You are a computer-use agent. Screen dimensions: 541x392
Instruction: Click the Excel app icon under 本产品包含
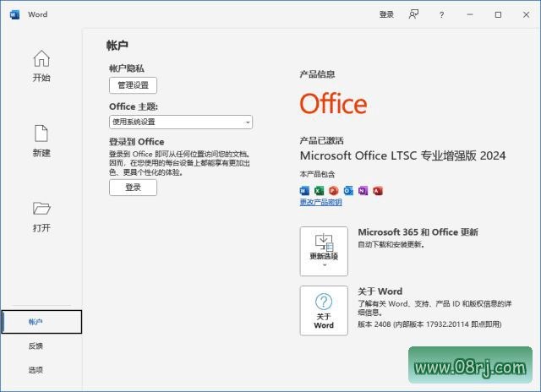[319, 191]
